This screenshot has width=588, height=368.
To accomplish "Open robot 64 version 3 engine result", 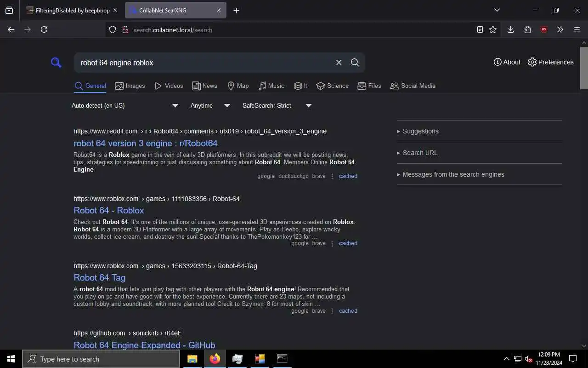I will [x=146, y=143].
